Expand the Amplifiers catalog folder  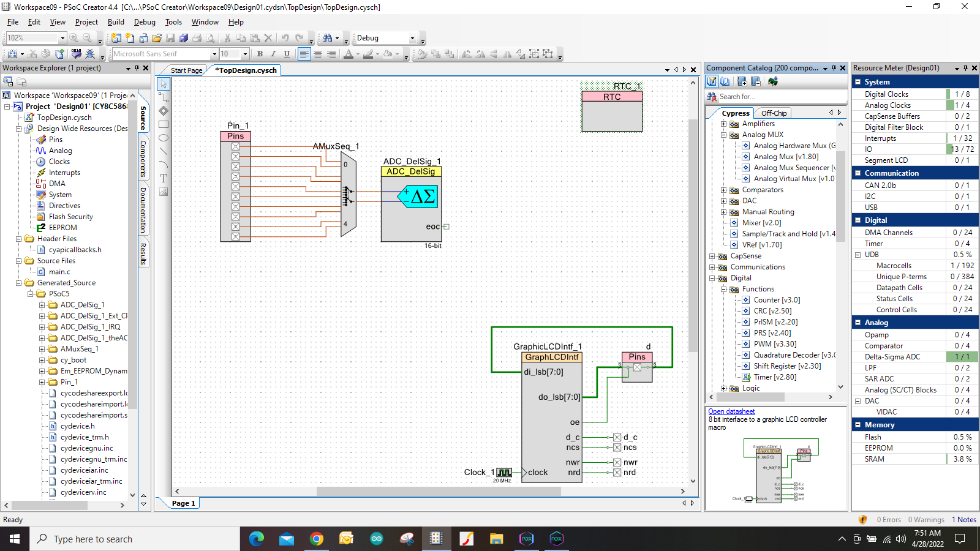723,124
